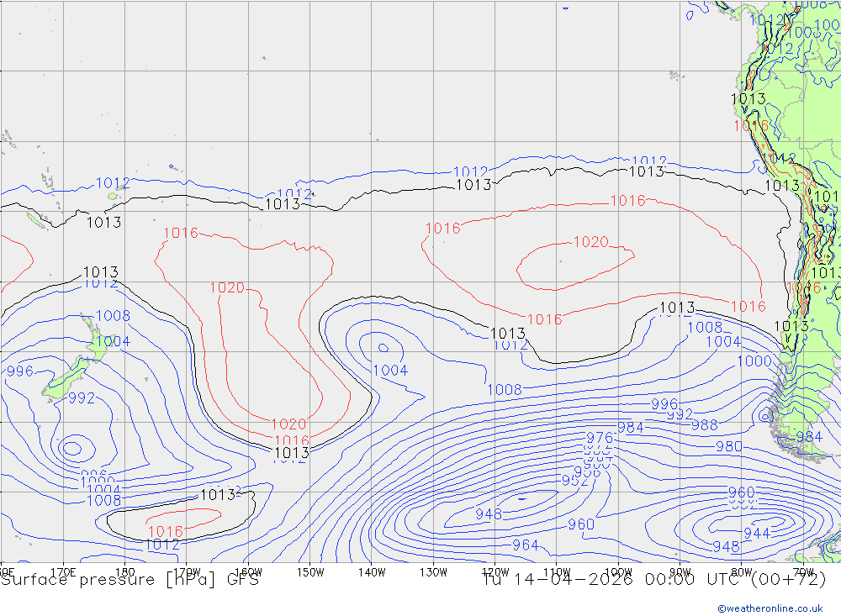The width and height of the screenshot is (841, 616).
Task: Click the 944 isobar label
Action: [757, 533]
